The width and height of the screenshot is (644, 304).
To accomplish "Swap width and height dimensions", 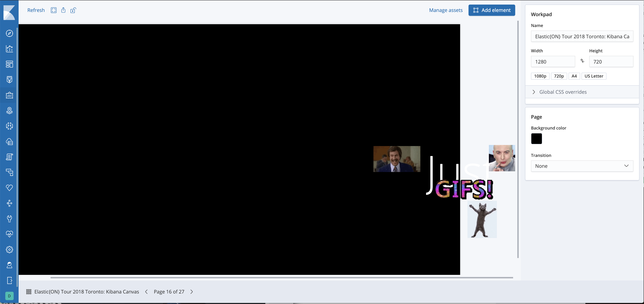I will 582,61.
